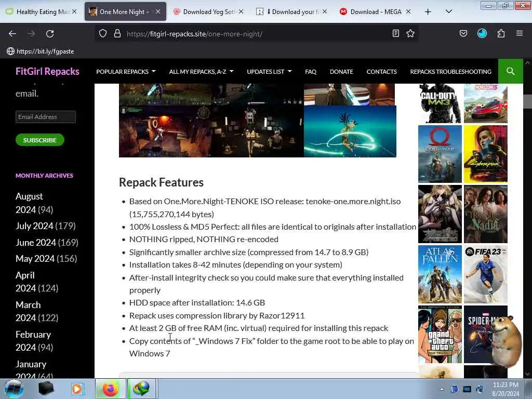Open the bit.ly/fgpaste bookmark

(41, 51)
